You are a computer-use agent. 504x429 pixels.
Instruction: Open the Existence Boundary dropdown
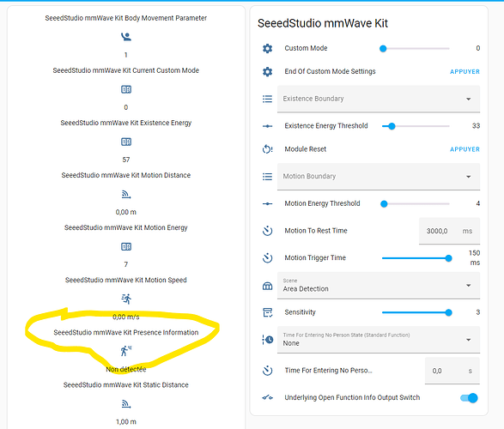(379, 99)
